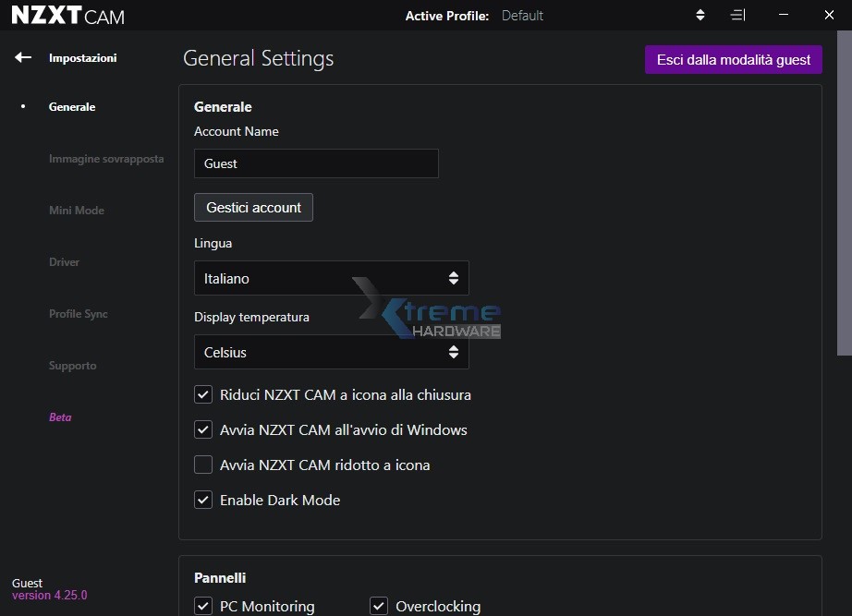Open the Active Profile switcher arrows
The height and width of the screenshot is (616, 852).
coord(700,15)
